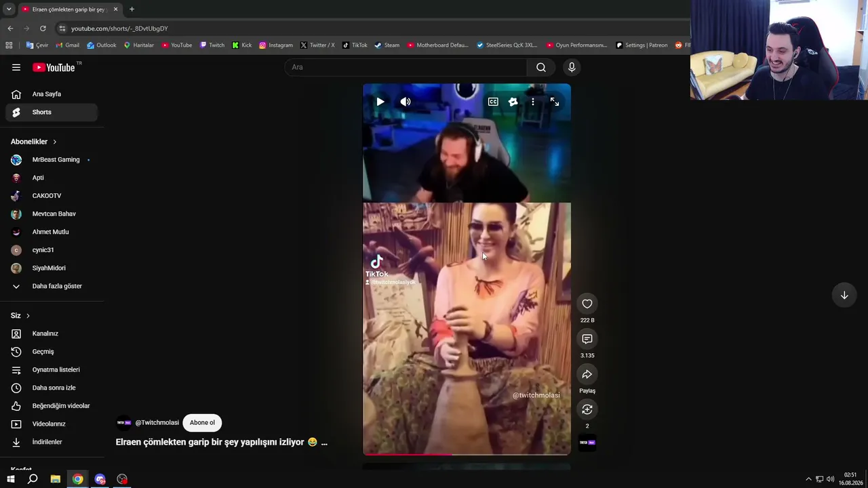Like the Short with heart icon
Viewport: 868px width, 488px height.
coord(587,304)
